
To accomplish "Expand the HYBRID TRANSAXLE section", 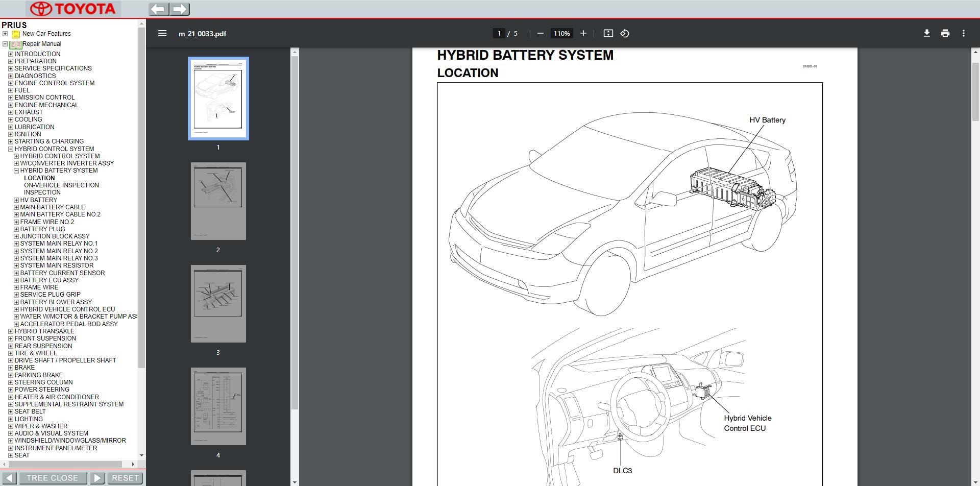I will click(11, 331).
